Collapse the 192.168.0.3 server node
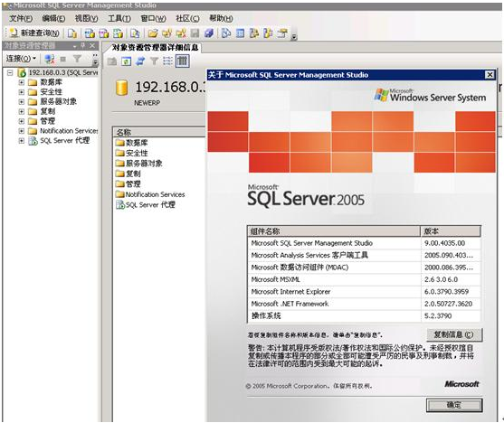The width and height of the screenshot is (504, 423). (10, 72)
